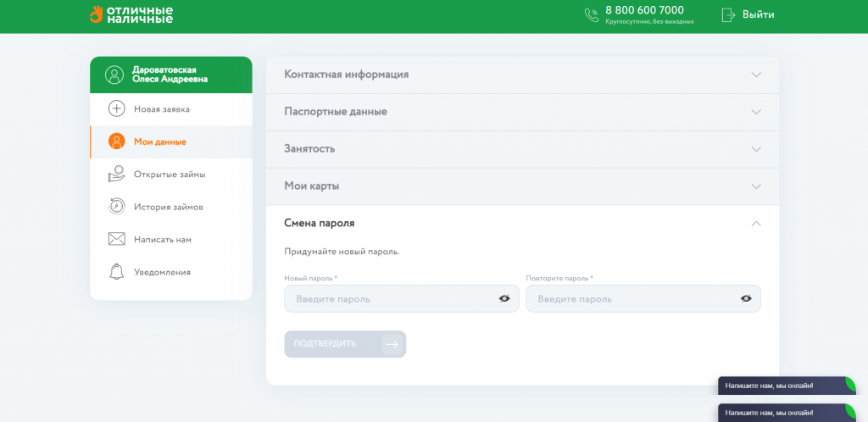The width and height of the screenshot is (868, 422).
Task: Click the user avatar icon beside Дароватовская
Action: (114, 75)
